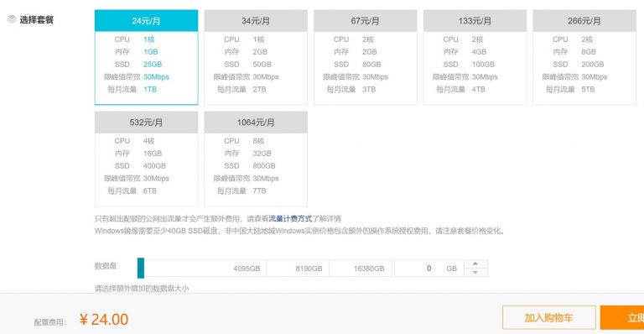
Task: Click the 加入购物车 button
Action: [548, 317]
